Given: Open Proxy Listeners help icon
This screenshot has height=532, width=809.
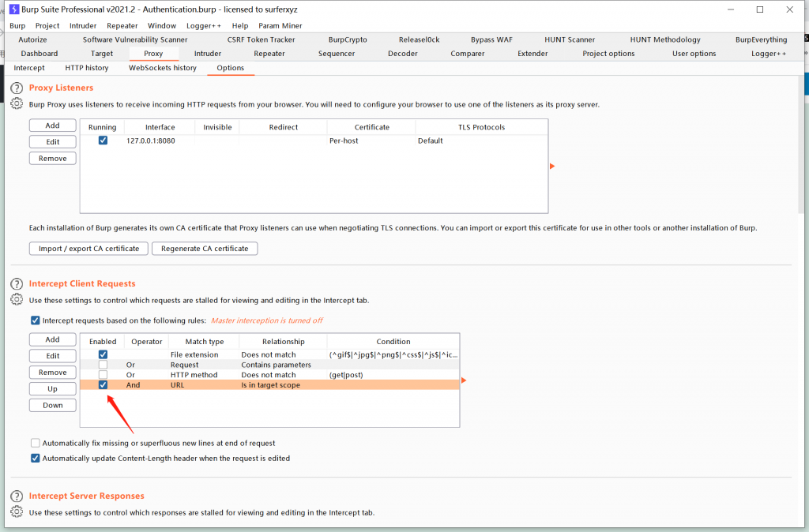Looking at the screenshot, I should tap(17, 88).
